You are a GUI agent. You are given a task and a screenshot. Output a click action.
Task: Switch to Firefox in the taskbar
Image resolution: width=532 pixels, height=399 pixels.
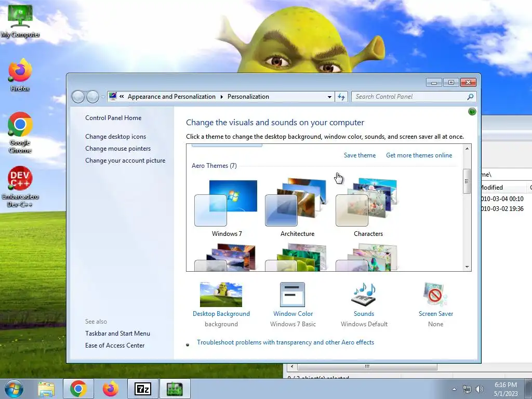pos(111,389)
